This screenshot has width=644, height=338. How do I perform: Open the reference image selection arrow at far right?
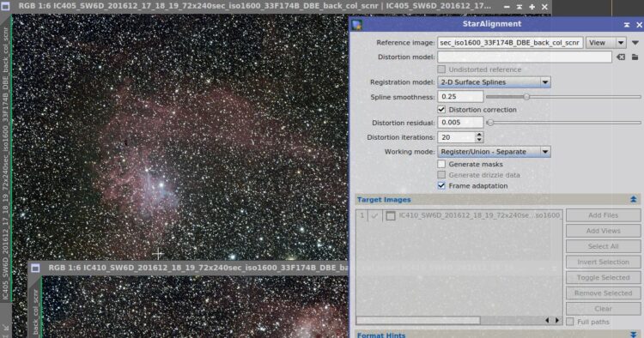click(635, 43)
